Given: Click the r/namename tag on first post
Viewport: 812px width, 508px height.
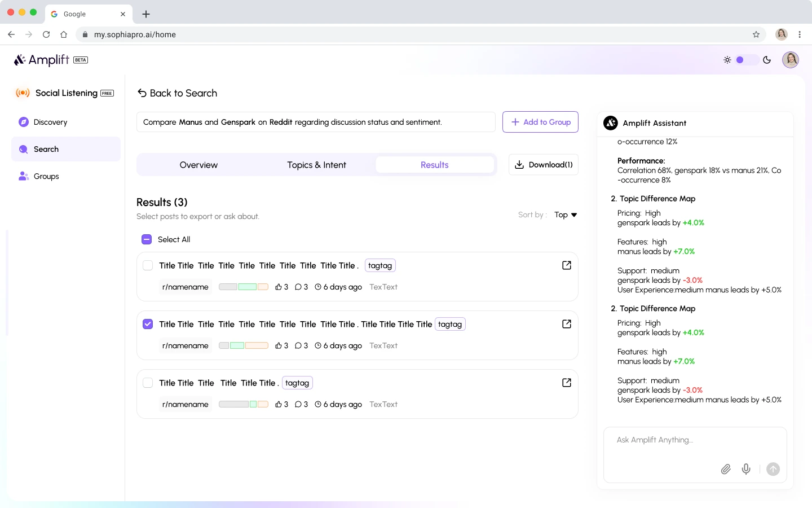Looking at the screenshot, I should [186, 287].
